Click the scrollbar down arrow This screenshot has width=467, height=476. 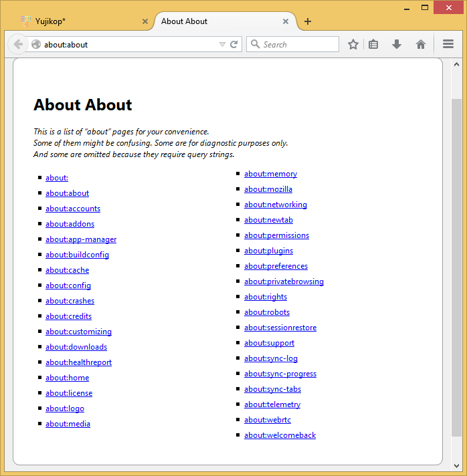pos(456,466)
